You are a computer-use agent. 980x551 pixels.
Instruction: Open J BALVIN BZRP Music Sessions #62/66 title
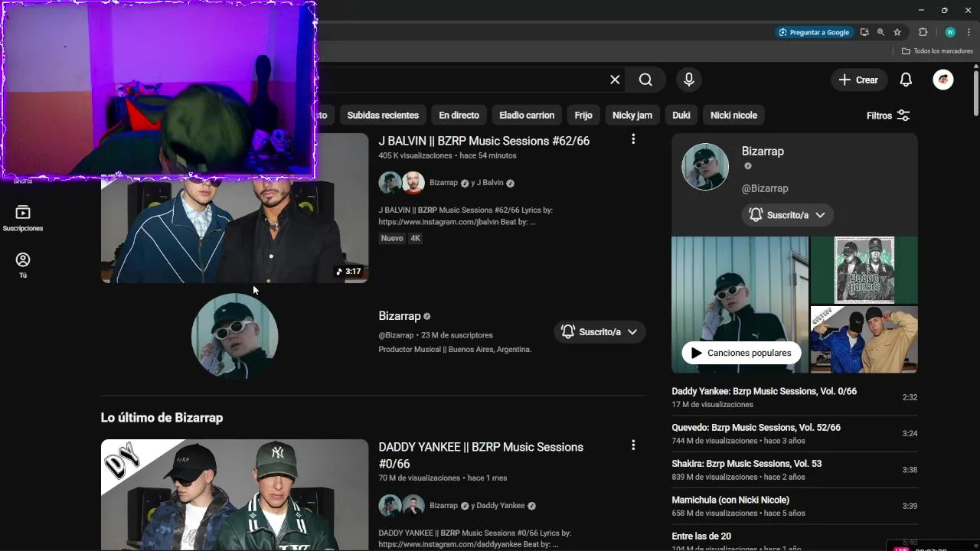[x=484, y=141]
